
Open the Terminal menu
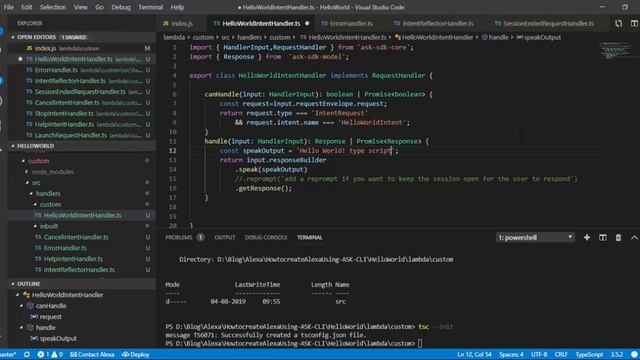150,7
